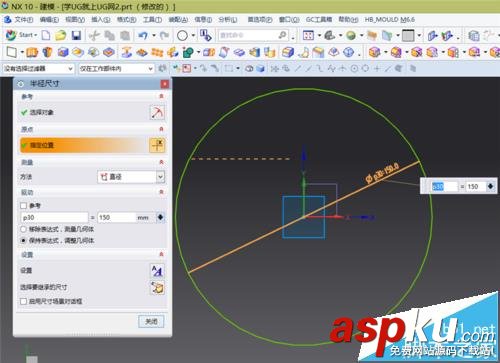This screenshot has height=363, width=500.
Task: Open the selection filter dropdown 没有选择过滤器
Action: click(38, 69)
